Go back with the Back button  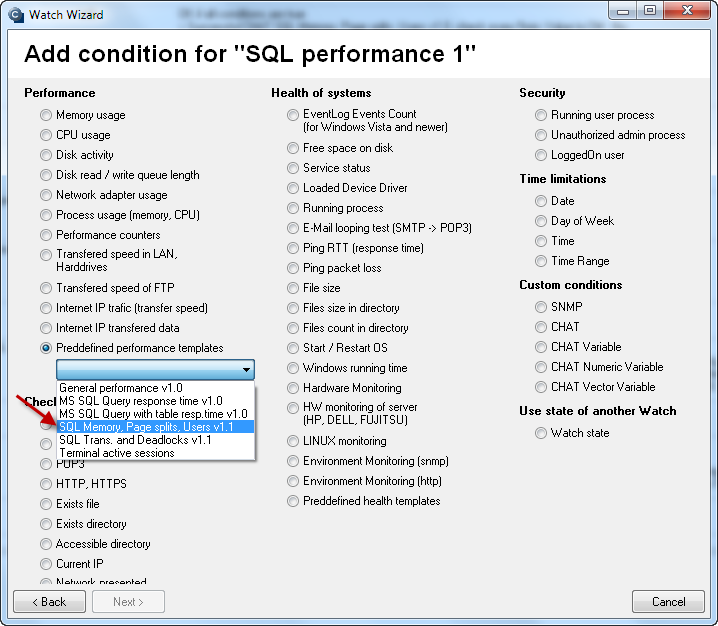pyautogui.click(x=49, y=602)
